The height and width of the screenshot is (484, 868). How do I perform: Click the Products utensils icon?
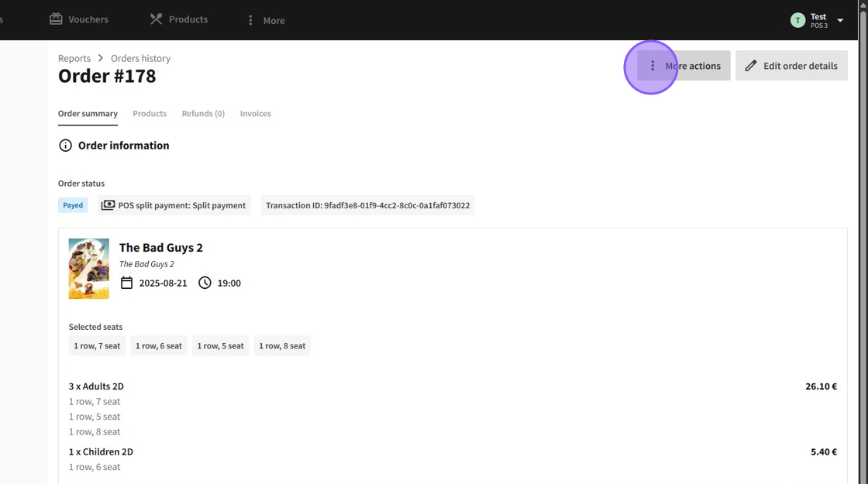tap(157, 19)
